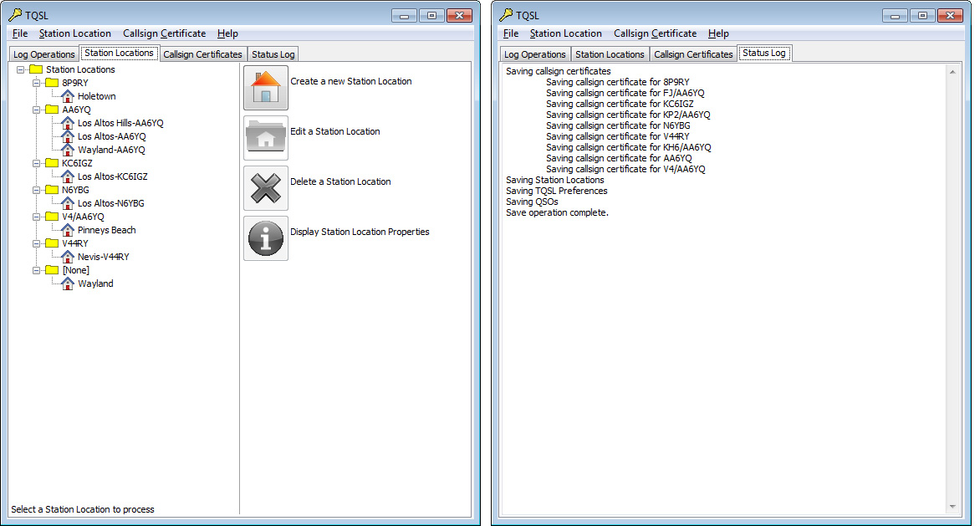Select the Nevis-V44RY station location
The width and height of the screenshot is (980, 526).
point(103,257)
